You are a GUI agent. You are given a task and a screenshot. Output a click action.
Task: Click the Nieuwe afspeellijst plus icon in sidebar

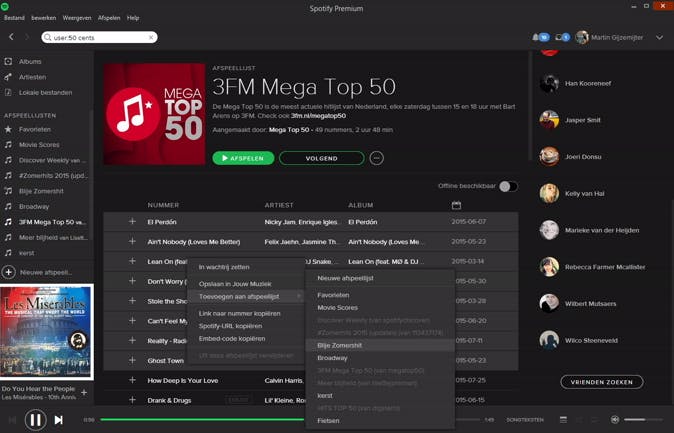click(9, 272)
